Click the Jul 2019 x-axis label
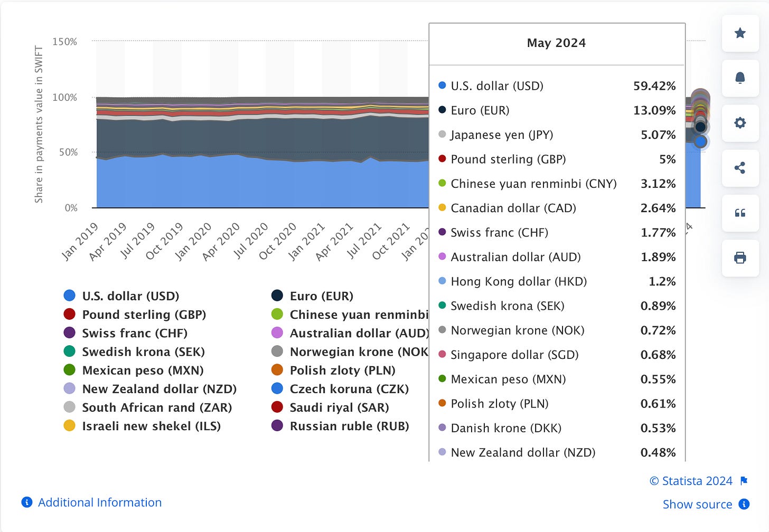 [137, 241]
